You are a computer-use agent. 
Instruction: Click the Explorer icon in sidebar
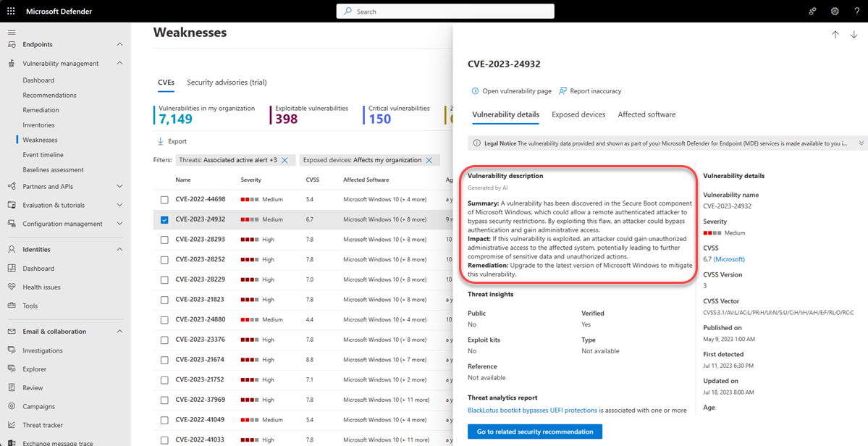[x=12, y=369]
